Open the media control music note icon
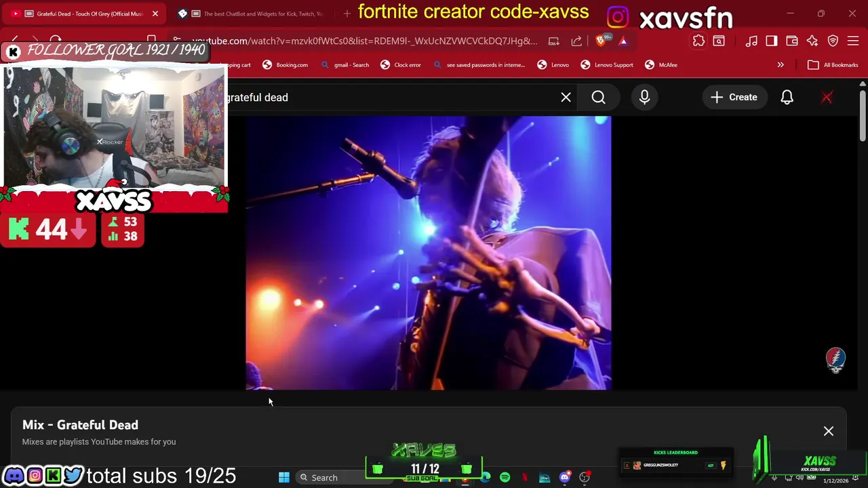The height and width of the screenshot is (488, 868). [x=751, y=41]
